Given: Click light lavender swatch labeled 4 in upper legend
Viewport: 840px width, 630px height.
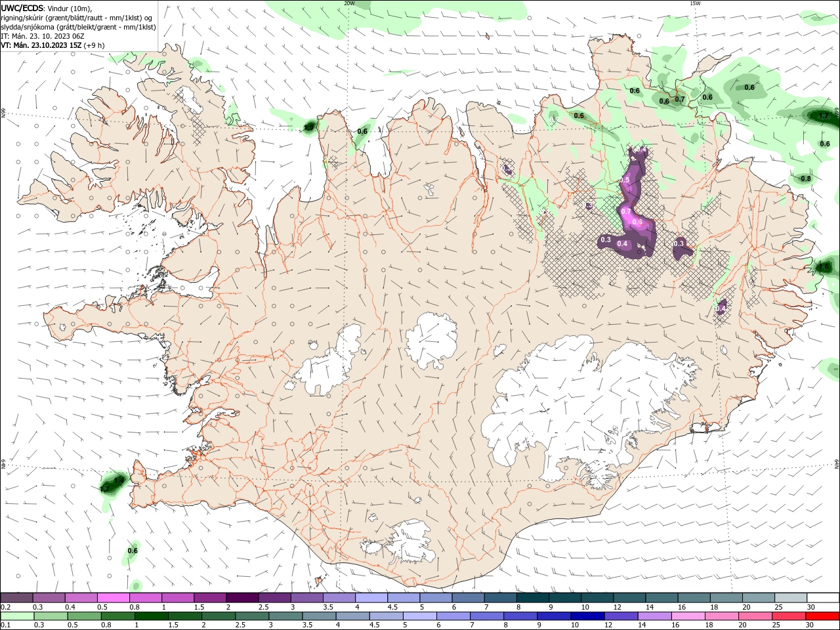Looking at the screenshot, I should (x=371, y=597).
